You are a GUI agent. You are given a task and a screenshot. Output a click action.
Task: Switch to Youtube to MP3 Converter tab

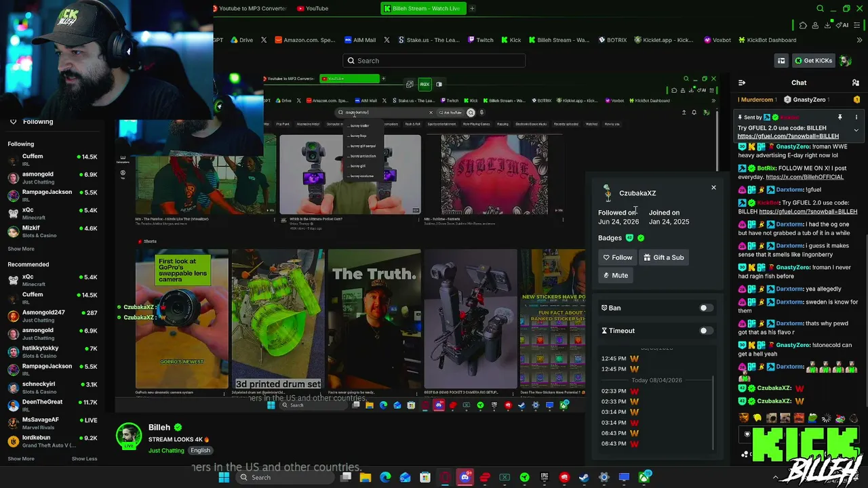[x=250, y=8]
